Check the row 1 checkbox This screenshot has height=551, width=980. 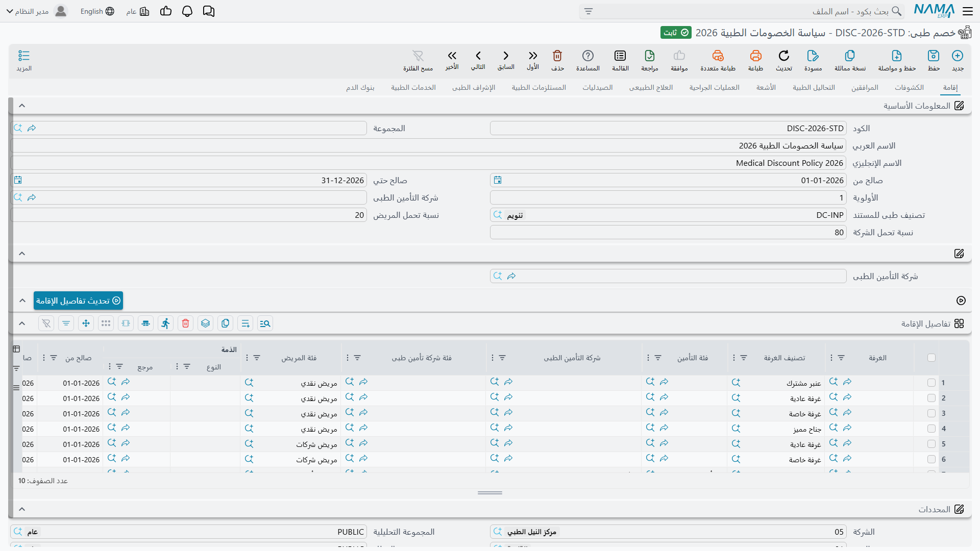(x=932, y=383)
